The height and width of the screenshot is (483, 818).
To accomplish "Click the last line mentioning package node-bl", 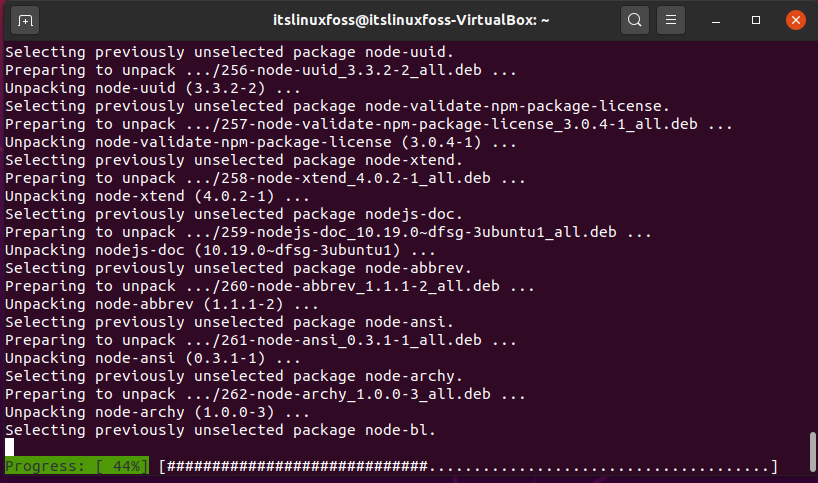I will point(220,430).
